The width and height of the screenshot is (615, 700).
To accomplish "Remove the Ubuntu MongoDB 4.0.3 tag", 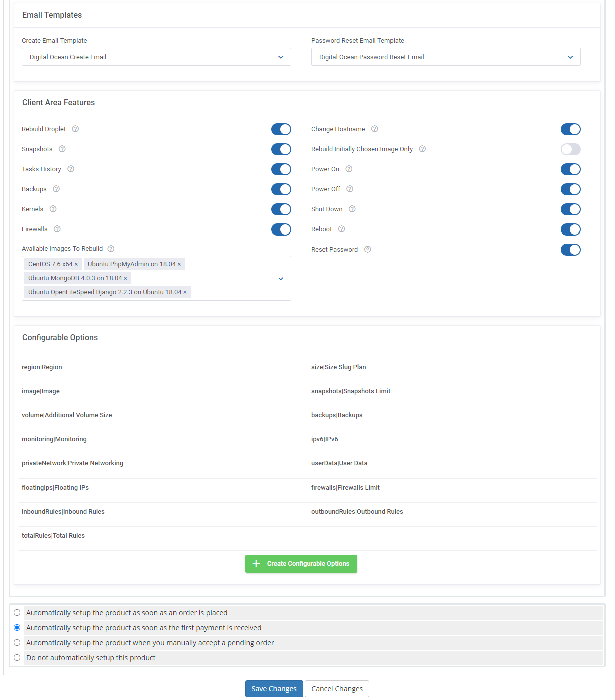I will coord(126,278).
